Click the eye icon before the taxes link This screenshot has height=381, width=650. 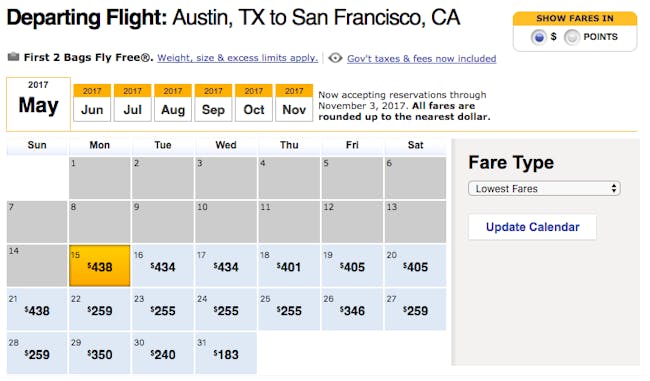coord(335,58)
